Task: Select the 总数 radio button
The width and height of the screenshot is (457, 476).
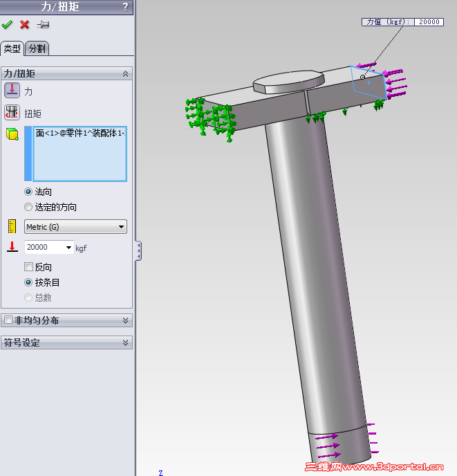Action: point(28,297)
